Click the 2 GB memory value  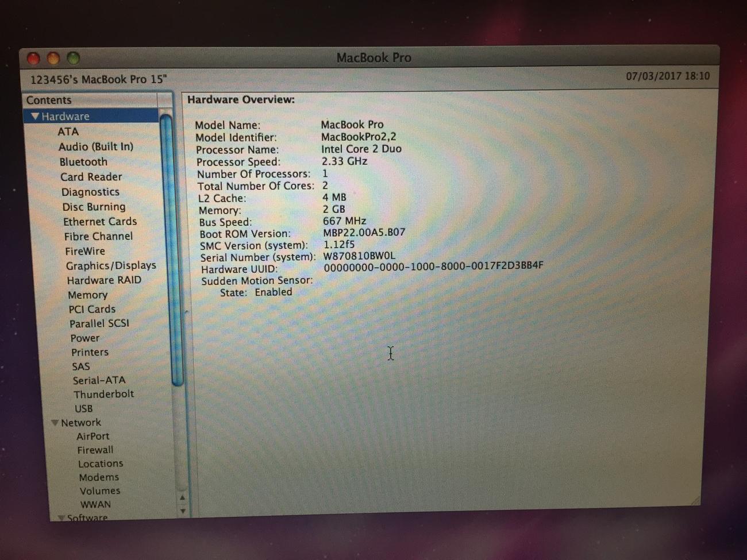(334, 209)
